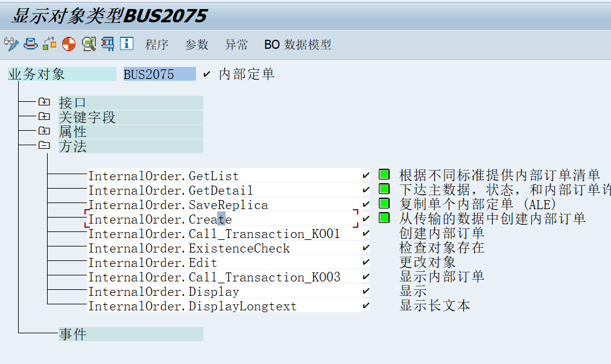Click the red hat toolbar icon

click(x=30, y=44)
